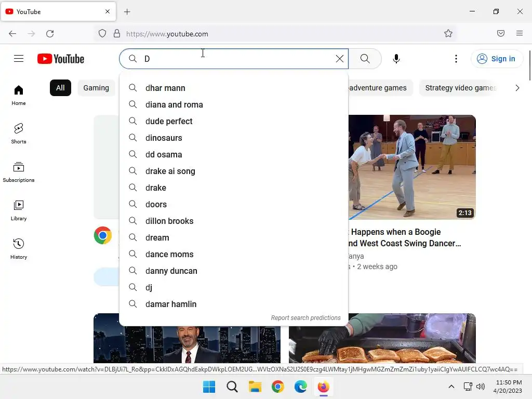Image resolution: width=532 pixels, height=399 pixels.
Task: Open the swing dancing video thumbnail
Action: (412, 167)
